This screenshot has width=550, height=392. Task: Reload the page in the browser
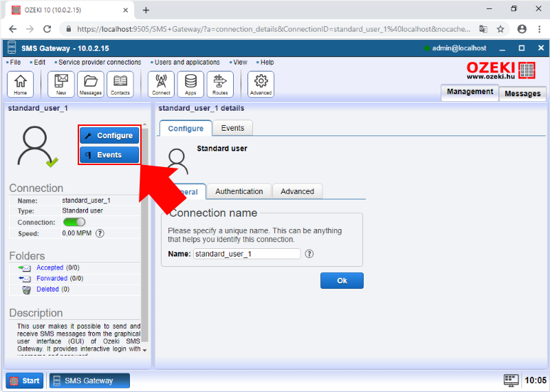point(47,29)
